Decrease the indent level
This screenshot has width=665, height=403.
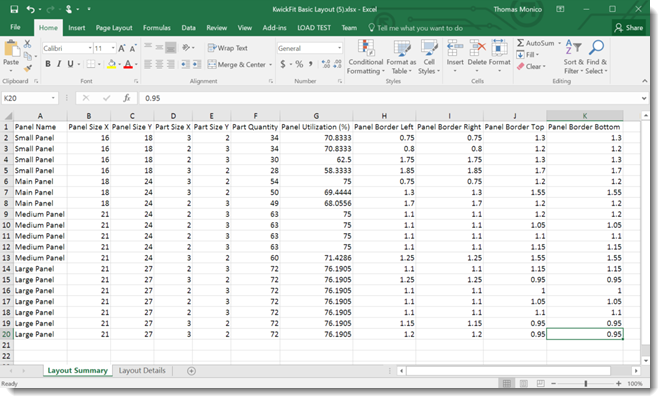(x=185, y=64)
